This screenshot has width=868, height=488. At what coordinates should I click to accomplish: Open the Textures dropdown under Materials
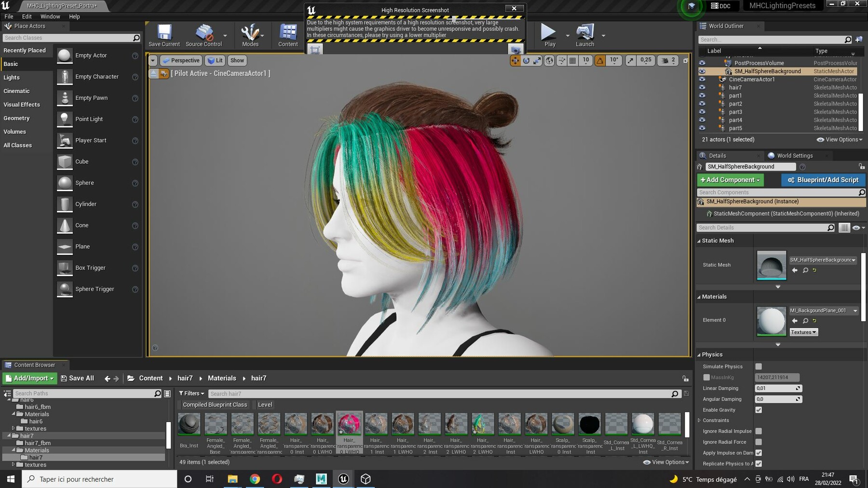coord(803,332)
